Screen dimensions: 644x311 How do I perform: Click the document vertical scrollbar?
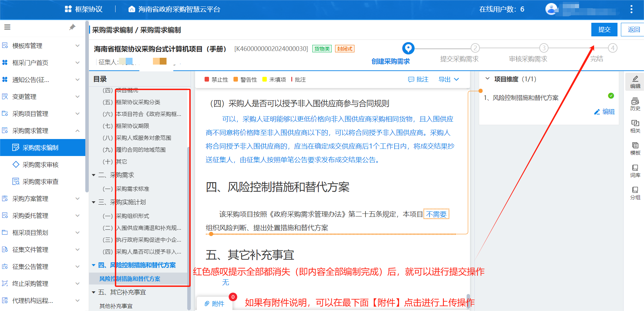(468, 301)
